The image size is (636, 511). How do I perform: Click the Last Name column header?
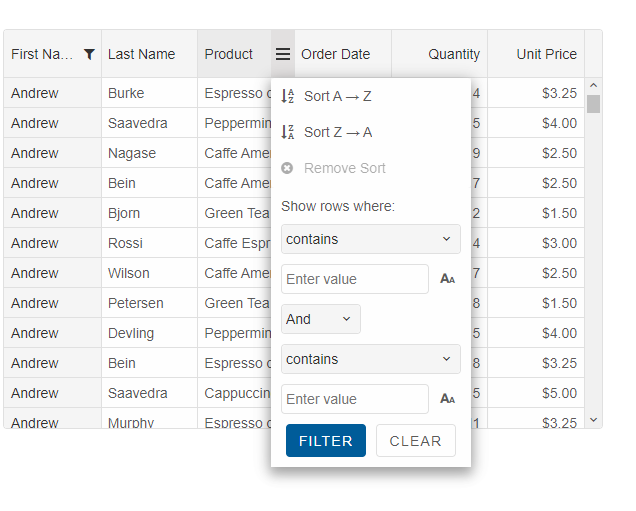(142, 55)
